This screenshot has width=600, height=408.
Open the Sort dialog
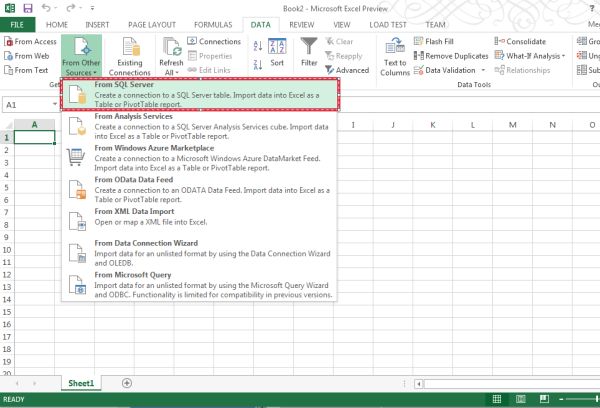(x=277, y=52)
